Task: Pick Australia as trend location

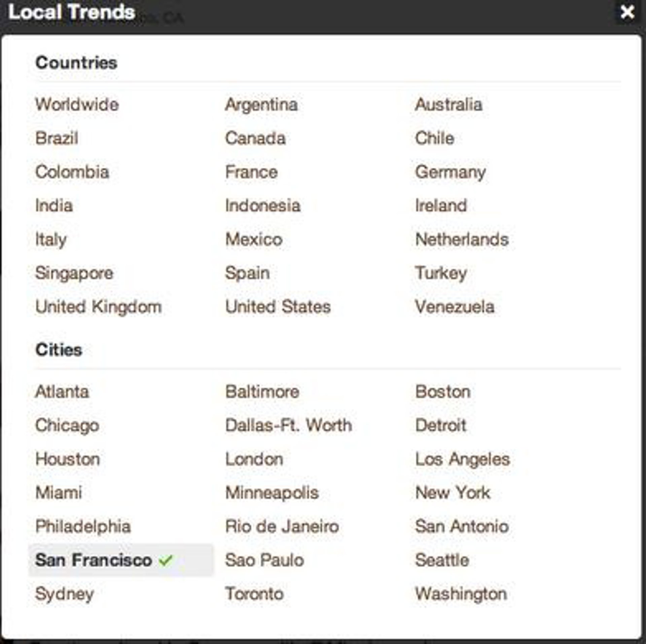Action: tap(448, 105)
